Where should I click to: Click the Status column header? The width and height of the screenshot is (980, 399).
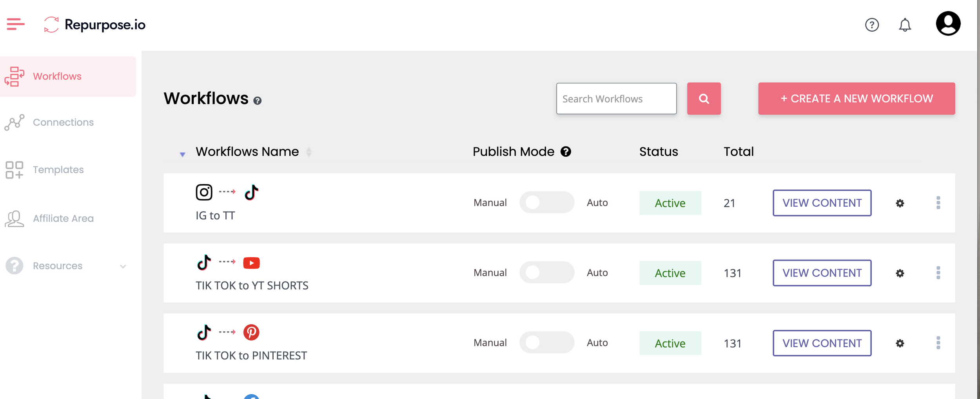(x=659, y=152)
